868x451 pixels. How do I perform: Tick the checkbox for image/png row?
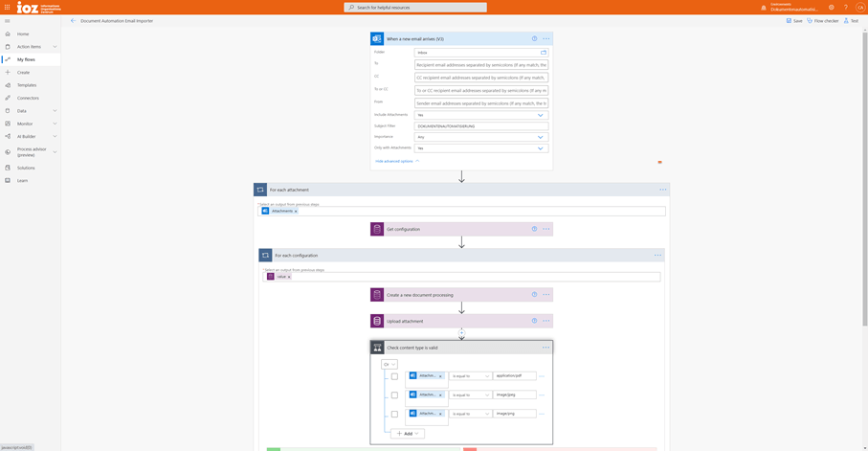(x=394, y=414)
